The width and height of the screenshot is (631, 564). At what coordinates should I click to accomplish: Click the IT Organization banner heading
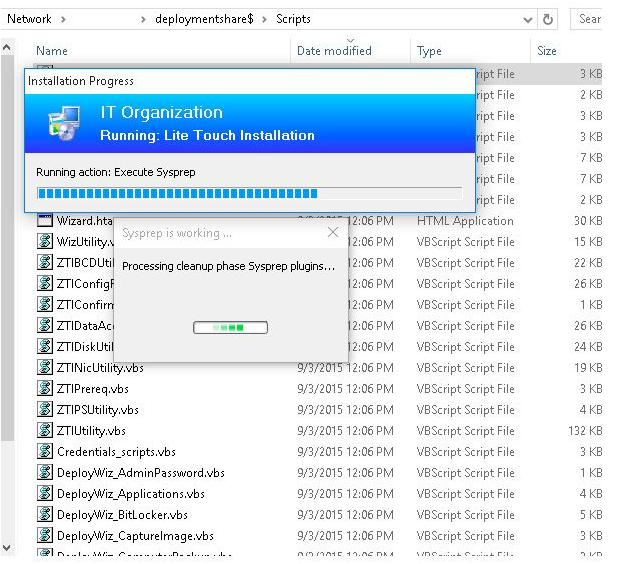[161, 112]
